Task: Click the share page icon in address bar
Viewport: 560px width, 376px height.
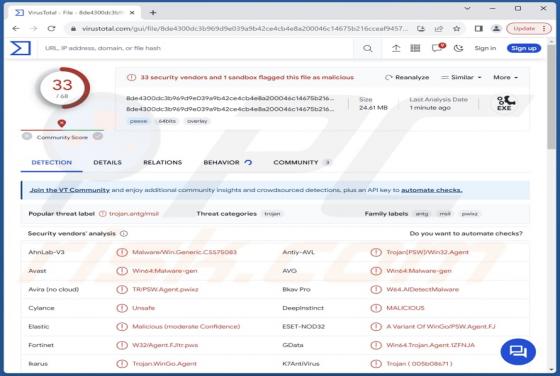Action: click(x=439, y=29)
